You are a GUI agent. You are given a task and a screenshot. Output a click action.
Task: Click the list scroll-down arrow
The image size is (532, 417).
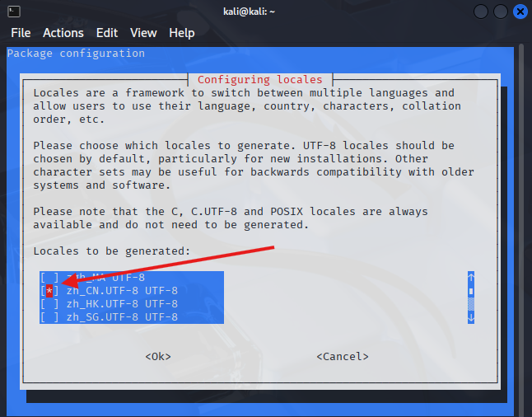[470, 317]
